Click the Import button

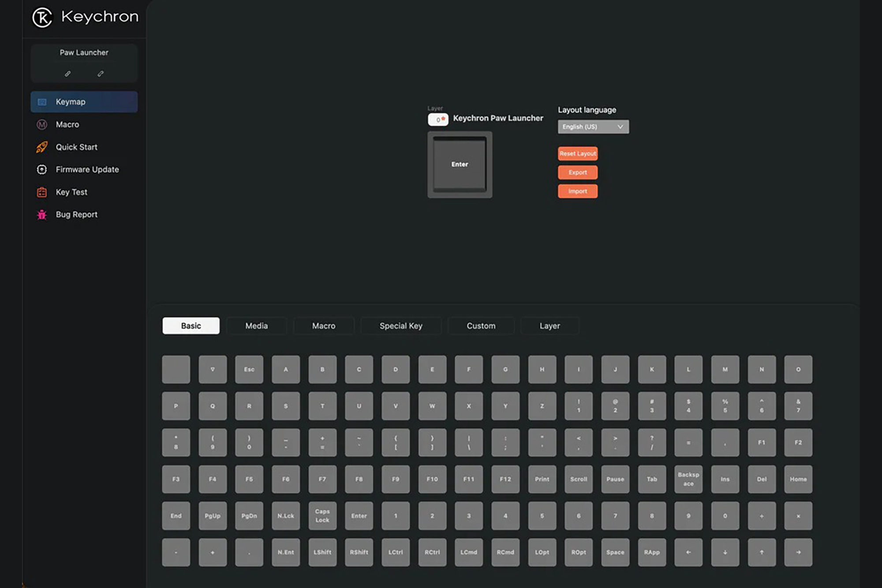577,191
